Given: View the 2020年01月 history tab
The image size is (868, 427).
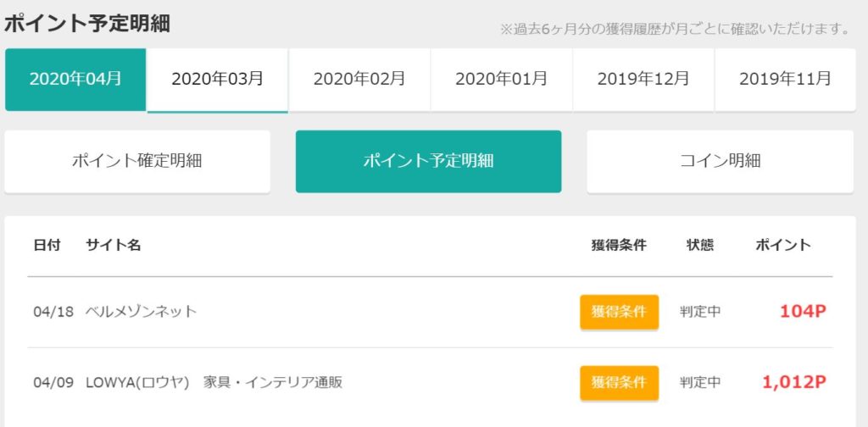Looking at the screenshot, I should pyautogui.click(x=502, y=80).
